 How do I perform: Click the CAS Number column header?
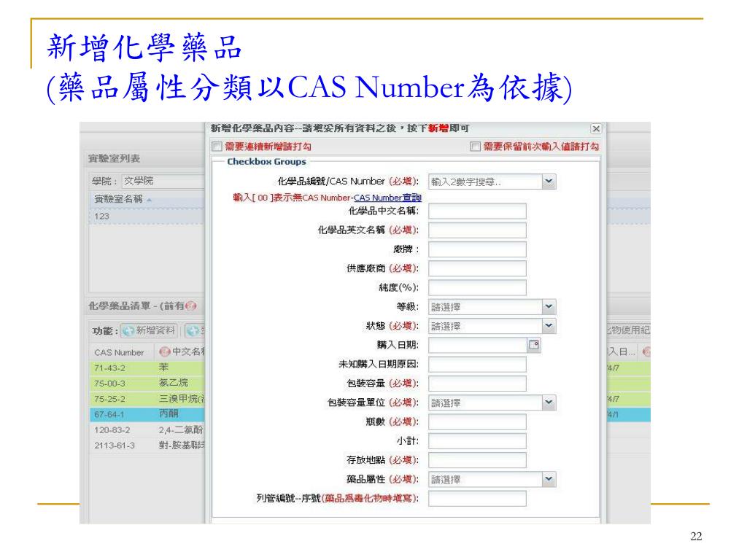119,352
